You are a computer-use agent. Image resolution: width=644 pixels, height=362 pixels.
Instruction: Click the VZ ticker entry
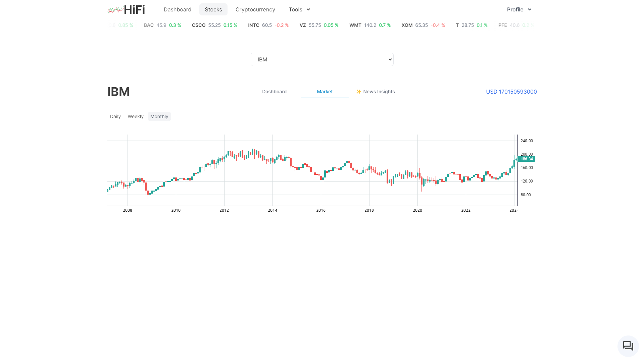319,25
